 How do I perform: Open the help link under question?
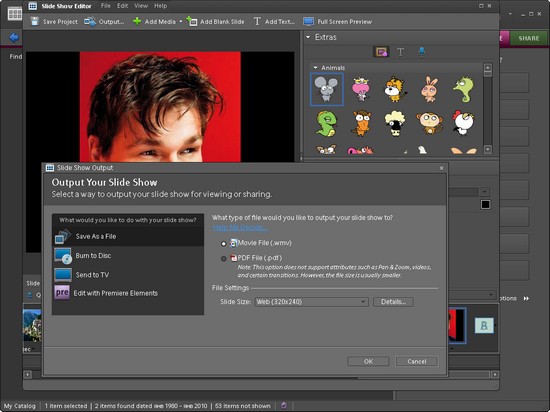(240, 228)
